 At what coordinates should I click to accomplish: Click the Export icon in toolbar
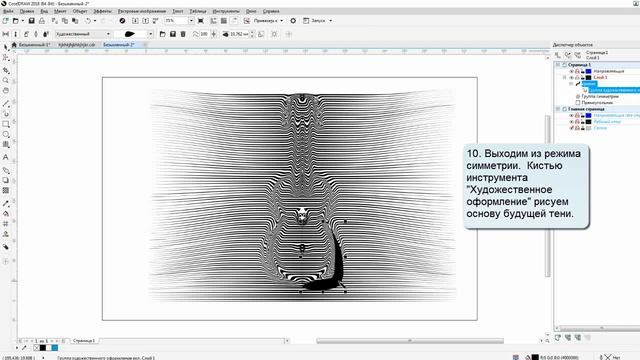(x=145, y=20)
